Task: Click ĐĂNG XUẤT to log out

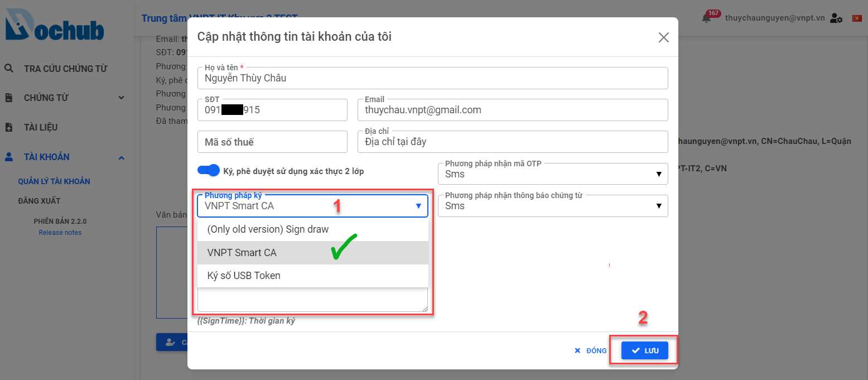Action: [39, 201]
